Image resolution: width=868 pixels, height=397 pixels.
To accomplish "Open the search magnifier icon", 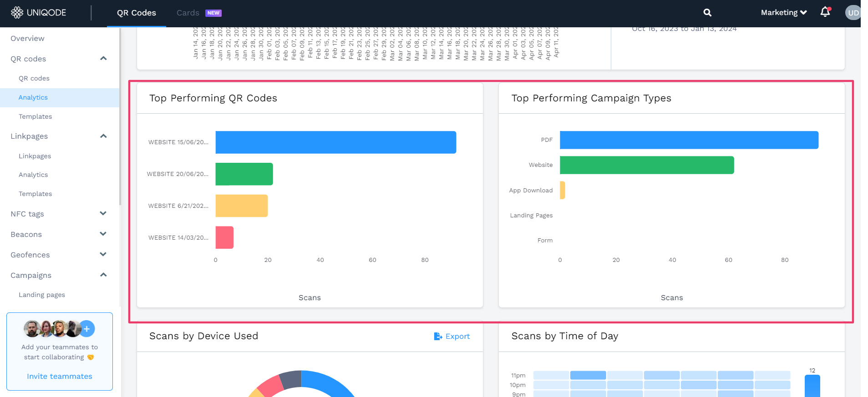I will pyautogui.click(x=707, y=13).
